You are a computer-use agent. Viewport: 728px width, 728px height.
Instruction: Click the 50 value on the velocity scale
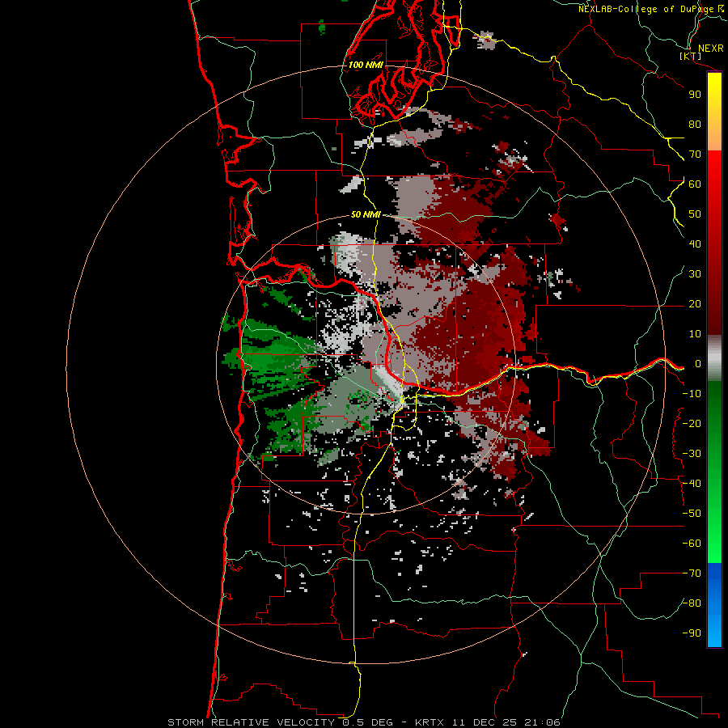click(695, 214)
